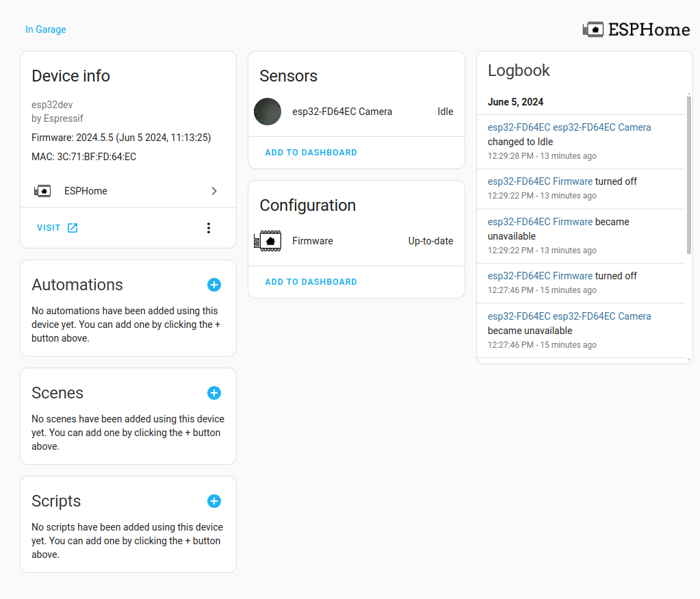This screenshot has width=700, height=599.
Task: Open the Firmware Up-to-date entity row
Action: click(357, 241)
